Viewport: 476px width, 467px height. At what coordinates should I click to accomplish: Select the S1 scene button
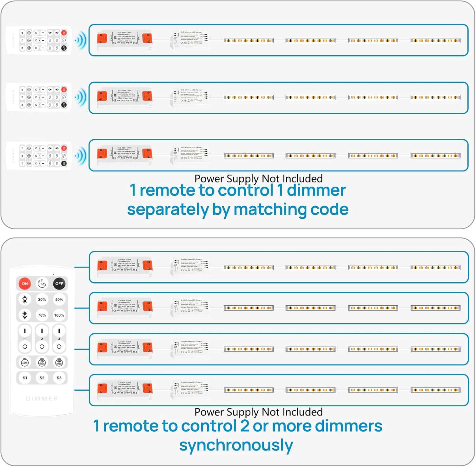25,378
